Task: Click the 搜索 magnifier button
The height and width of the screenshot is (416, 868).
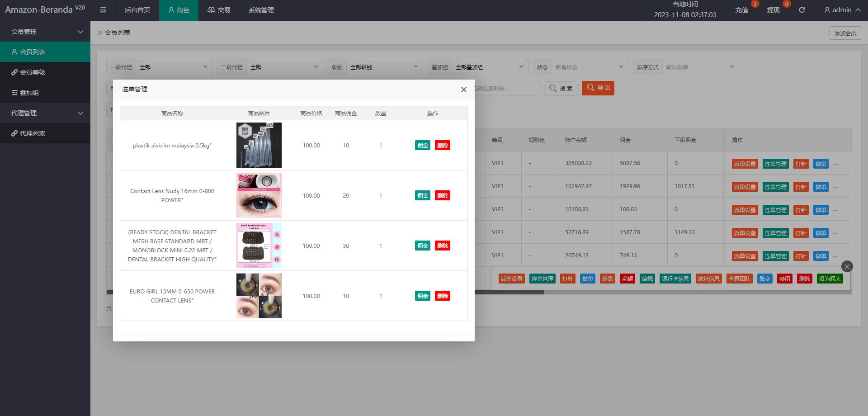Action: (x=561, y=88)
